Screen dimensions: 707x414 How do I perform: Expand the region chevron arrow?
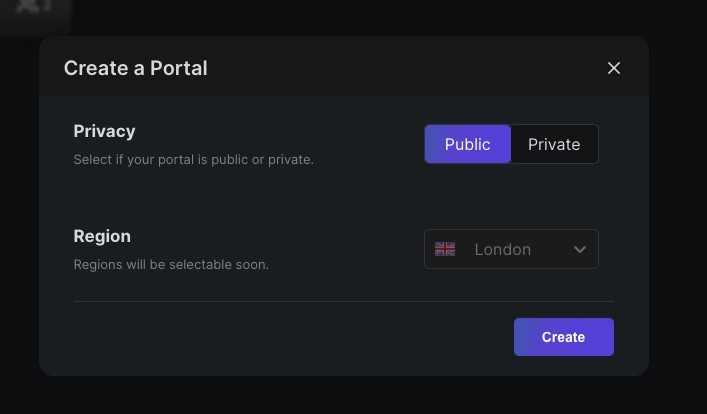coord(580,249)
